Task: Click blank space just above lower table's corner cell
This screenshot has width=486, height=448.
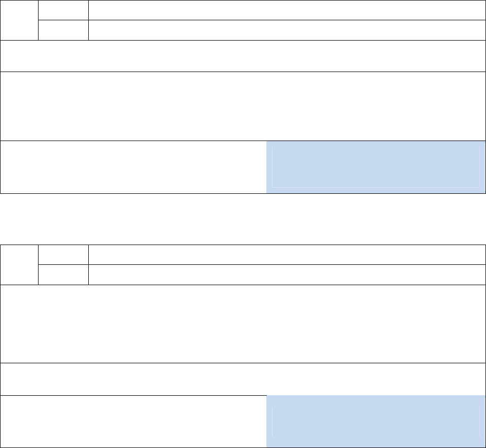Action: tap(19, 233)
